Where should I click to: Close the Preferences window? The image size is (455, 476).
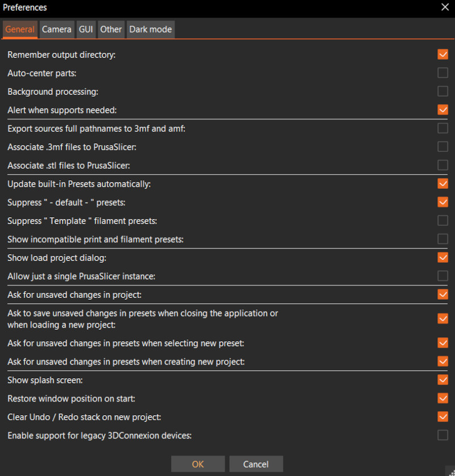pos(445,7)
